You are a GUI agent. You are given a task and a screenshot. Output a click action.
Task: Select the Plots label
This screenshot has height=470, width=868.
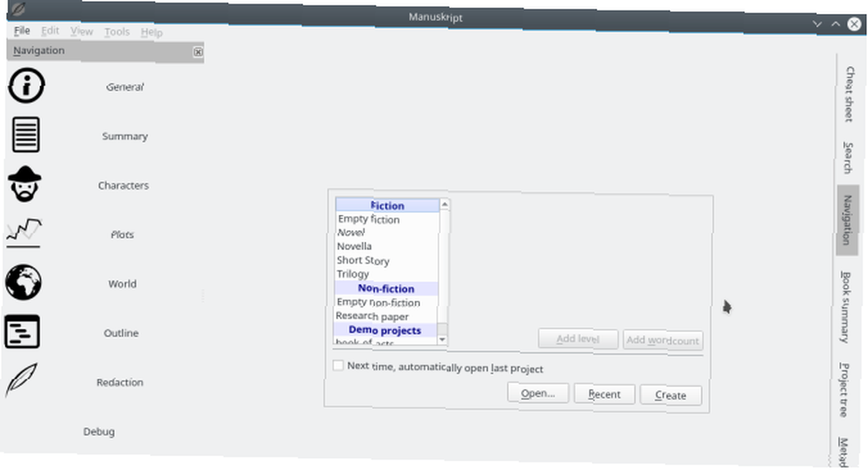click(122, 234)
